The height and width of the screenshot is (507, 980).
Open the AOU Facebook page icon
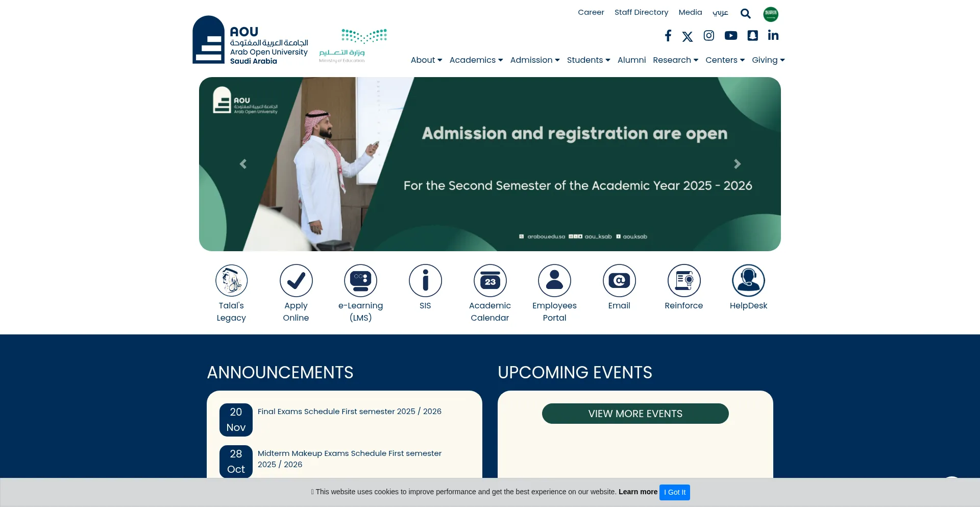coord(668,36)
